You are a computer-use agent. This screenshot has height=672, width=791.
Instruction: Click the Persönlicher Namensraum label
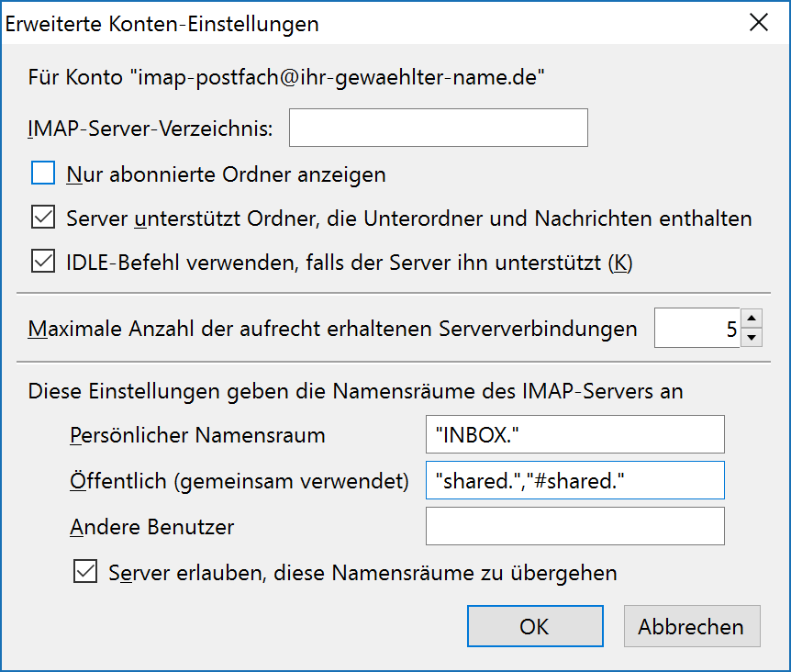(x=198, y=435)
